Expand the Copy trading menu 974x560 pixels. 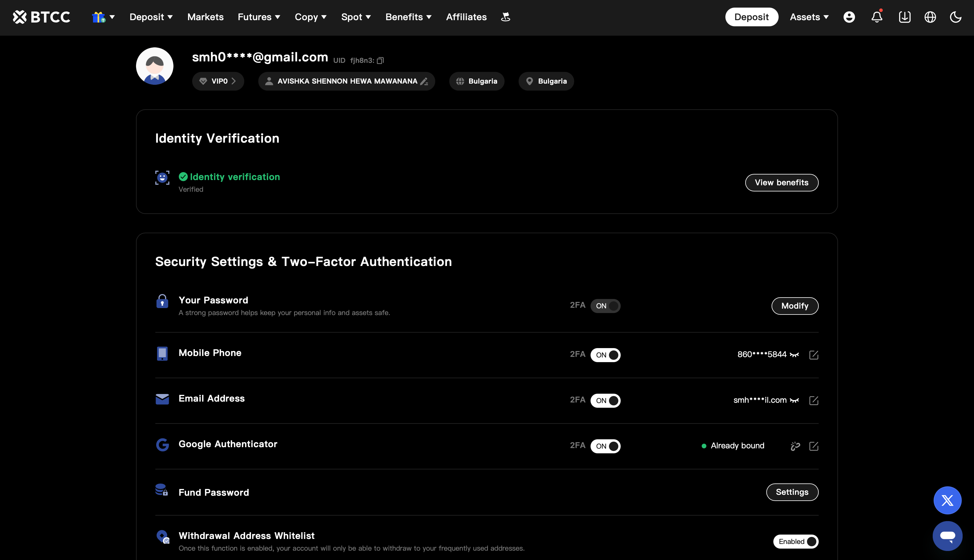pos(311,17)
